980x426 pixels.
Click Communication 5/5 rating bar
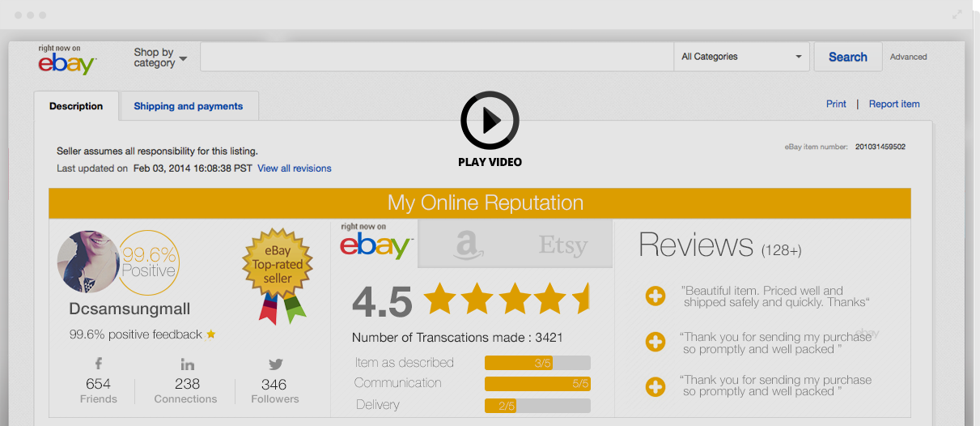pyautogui.click(x=537, y=384)
